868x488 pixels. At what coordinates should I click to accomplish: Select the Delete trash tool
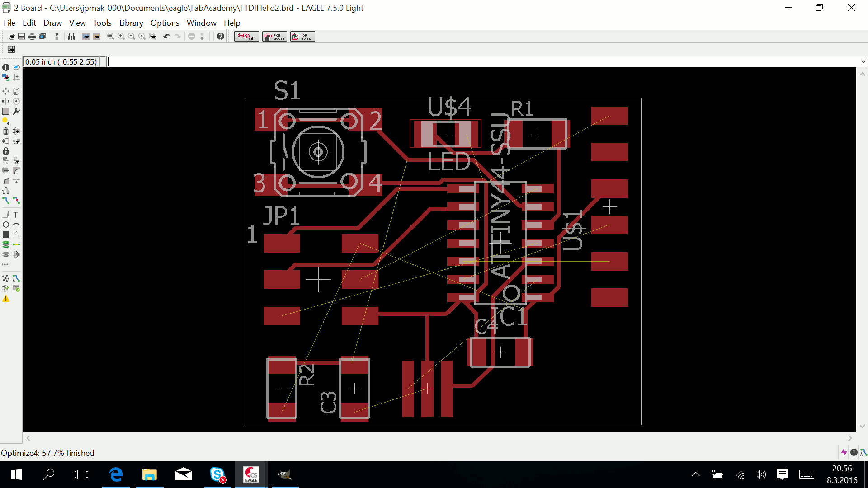click(6, 131)
